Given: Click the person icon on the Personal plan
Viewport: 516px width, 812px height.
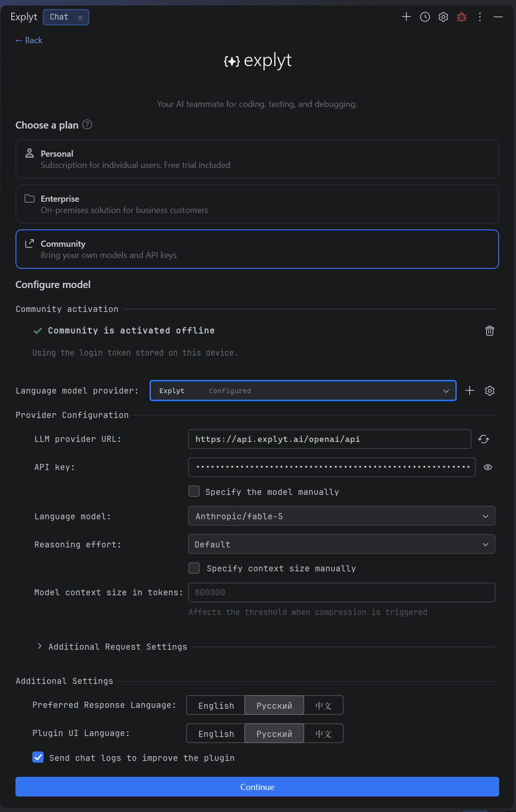Looking at the screenshot, I should tap(30, 153).
